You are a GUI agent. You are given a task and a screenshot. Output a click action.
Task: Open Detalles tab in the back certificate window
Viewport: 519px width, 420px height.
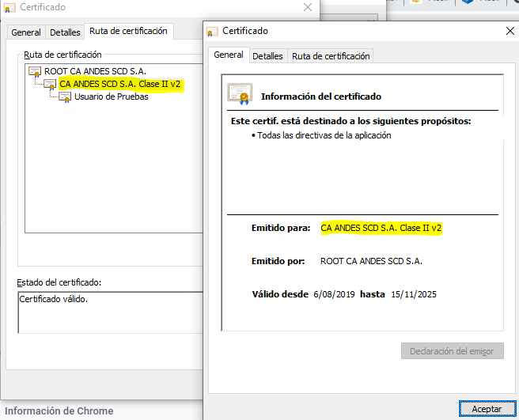pos(65,32)
